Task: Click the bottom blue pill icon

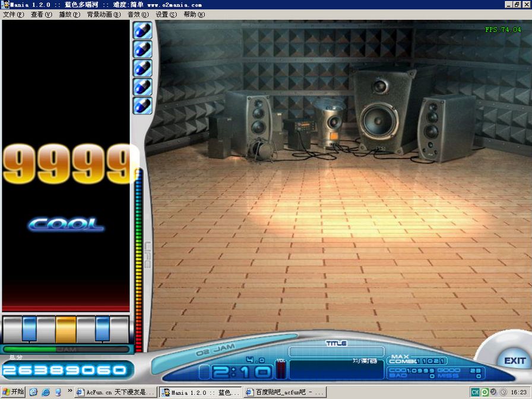Action: pos(142,106)
